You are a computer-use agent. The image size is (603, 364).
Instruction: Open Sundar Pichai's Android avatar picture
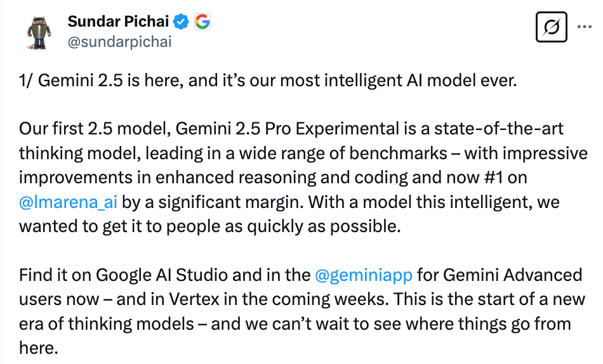[x=39, y=32]
